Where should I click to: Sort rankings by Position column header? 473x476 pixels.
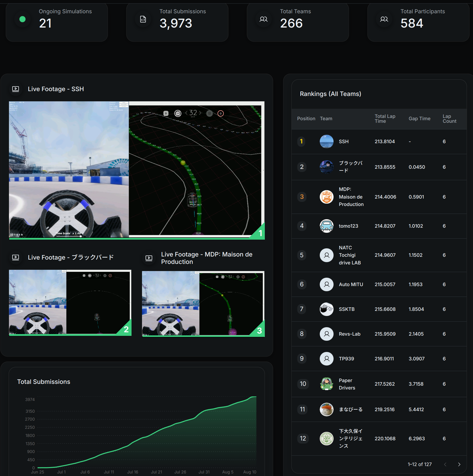point(306,119)
